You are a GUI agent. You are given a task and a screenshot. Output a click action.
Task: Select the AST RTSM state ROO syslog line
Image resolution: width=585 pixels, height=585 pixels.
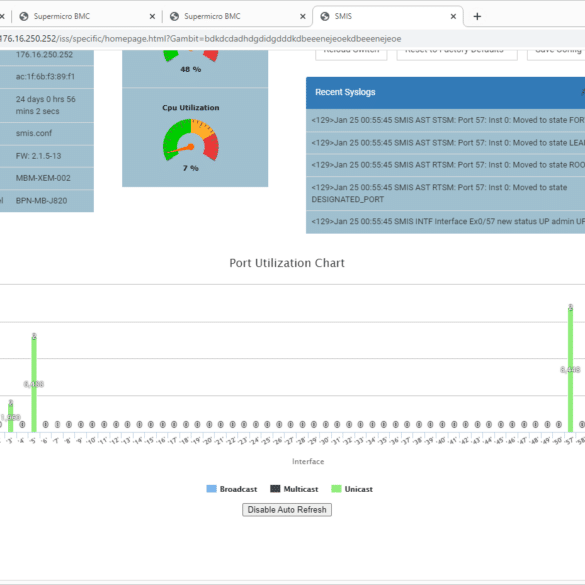pyautogui.click(x=445, y=165)
